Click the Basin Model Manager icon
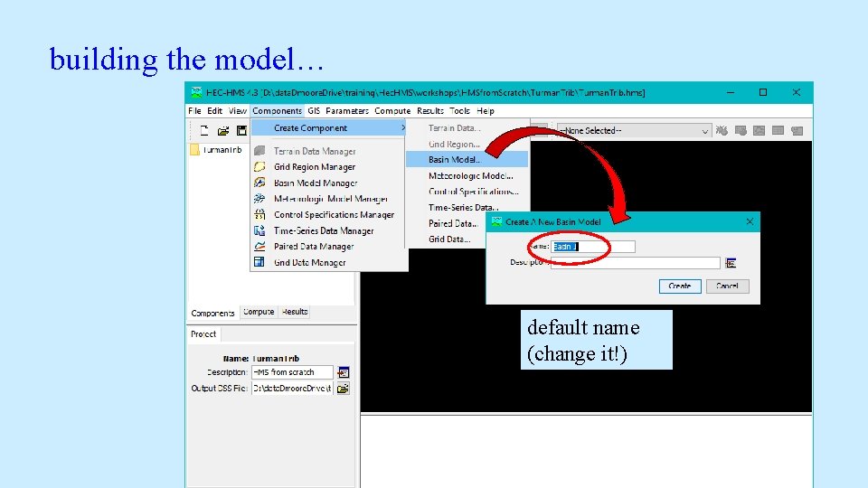 [259, 183]
